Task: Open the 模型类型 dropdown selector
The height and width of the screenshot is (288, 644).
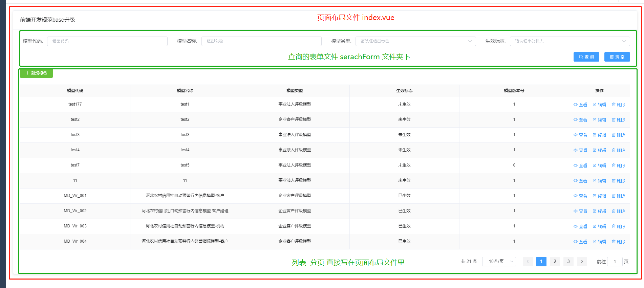Action: 415,41
